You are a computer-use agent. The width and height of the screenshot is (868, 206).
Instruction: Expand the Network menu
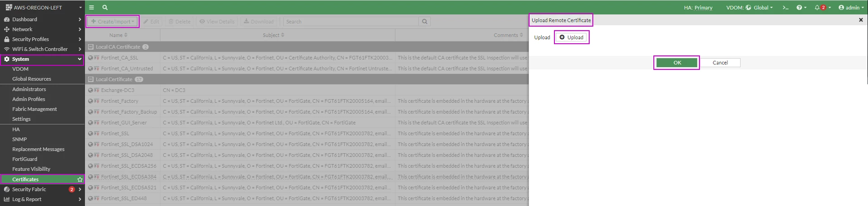coord(42,29)
